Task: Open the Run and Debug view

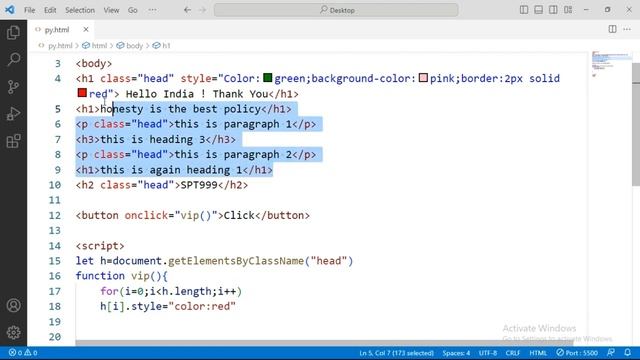Action: pos(13,114)
